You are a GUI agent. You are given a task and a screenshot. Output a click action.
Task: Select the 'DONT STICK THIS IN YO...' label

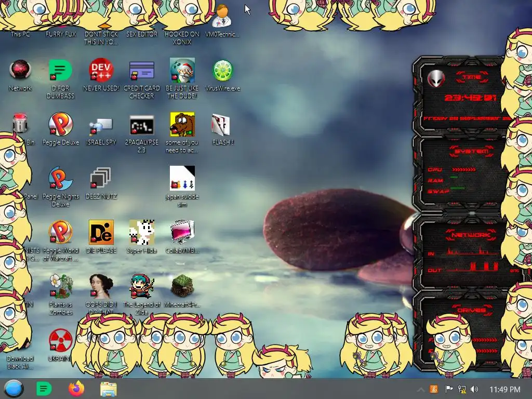click(101, 38)
